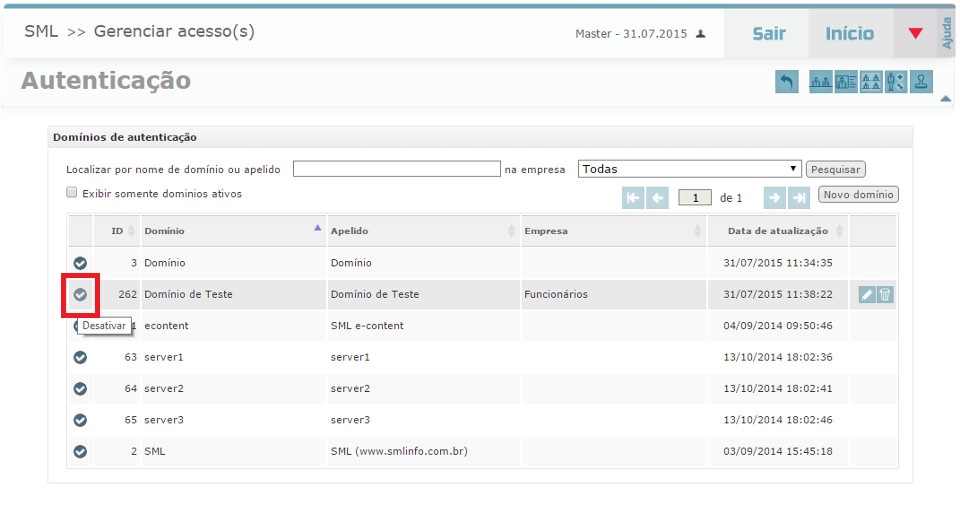The width and height of the screenshot is (960, 505).
Task: Click the person with wrench toolbar icon
Action: pyautogui.click(x=896, y=83)
